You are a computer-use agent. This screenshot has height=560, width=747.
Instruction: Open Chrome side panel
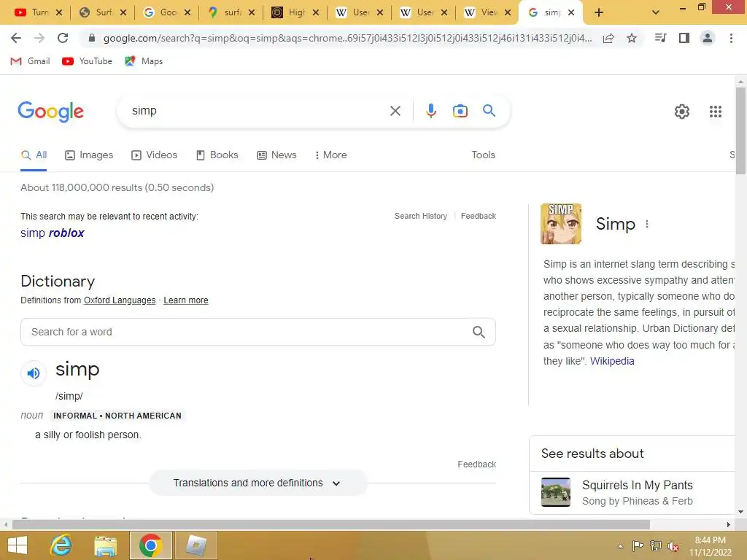[684, 38]
